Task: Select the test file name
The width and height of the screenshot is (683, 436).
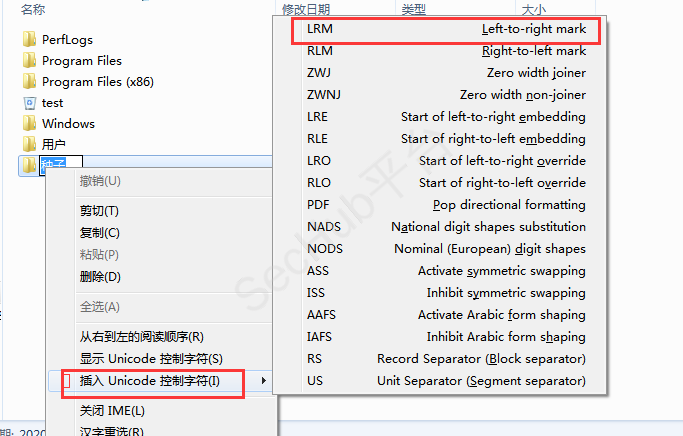Action: click(52, 103)
